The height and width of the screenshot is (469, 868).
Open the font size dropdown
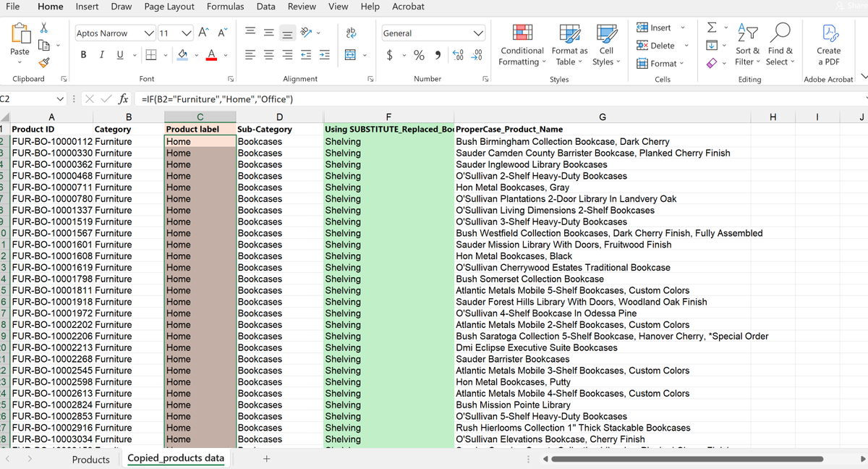tap(187, 33)
